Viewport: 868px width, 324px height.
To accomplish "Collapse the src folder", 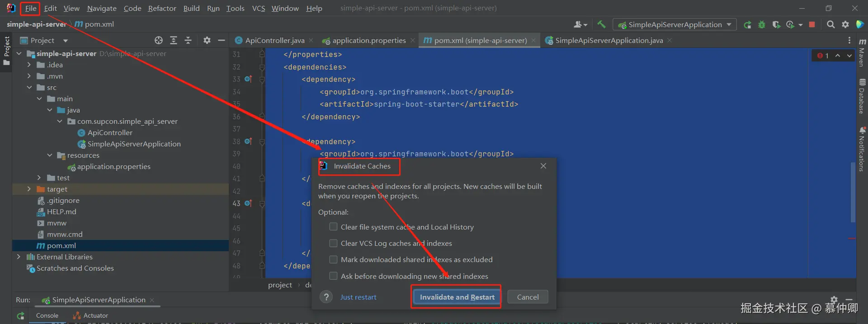I will click(x=29, y=87).
